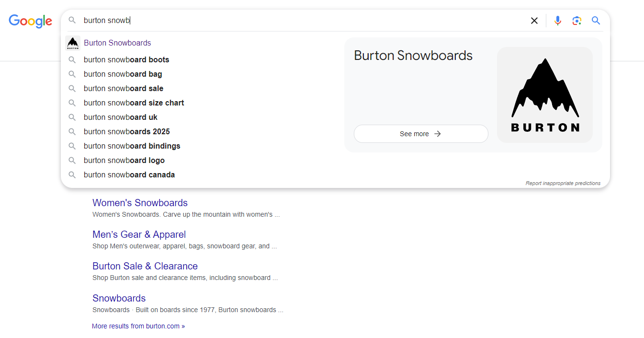The height and width of the screenshot is (338, 644).
Task: Choose suggestion 'burton snowboards 2025'
Action: click(x=127, y=132)
